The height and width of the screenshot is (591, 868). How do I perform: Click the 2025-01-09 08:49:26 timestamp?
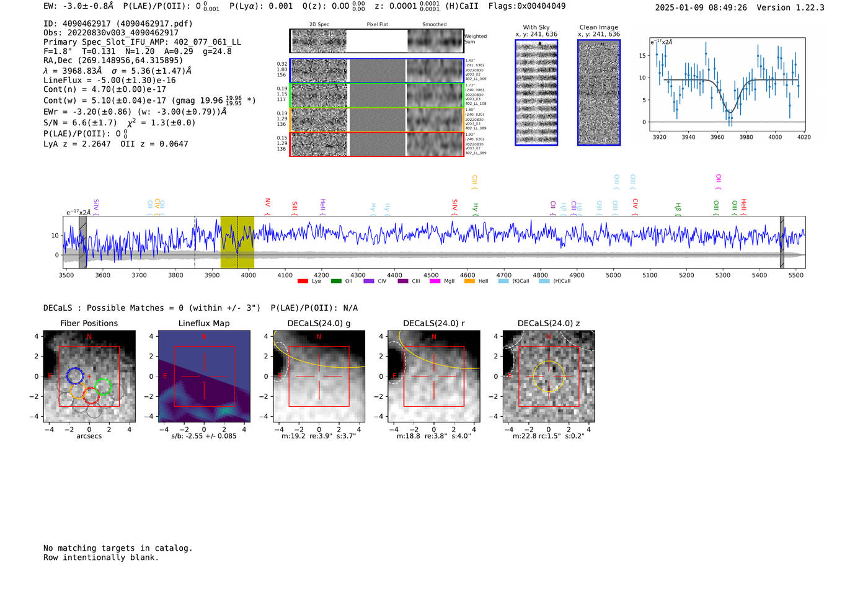click(x=701, y=7)
